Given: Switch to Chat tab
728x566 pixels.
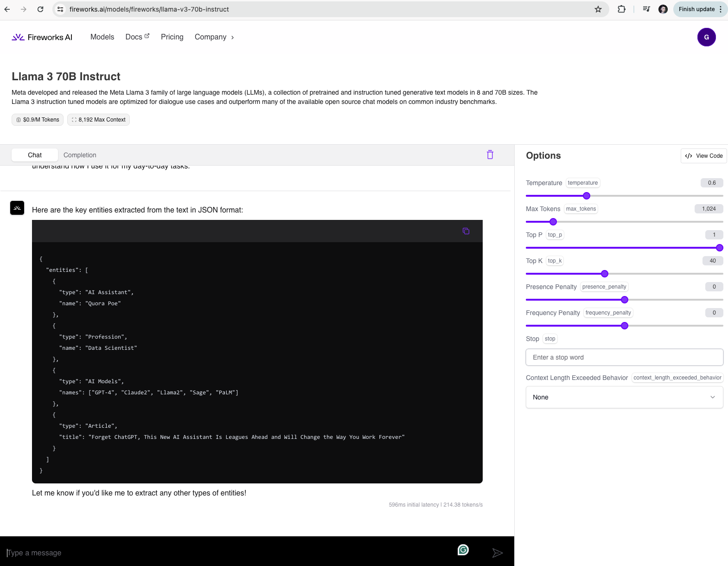Looking at the screenshot, I should [35, 155].
